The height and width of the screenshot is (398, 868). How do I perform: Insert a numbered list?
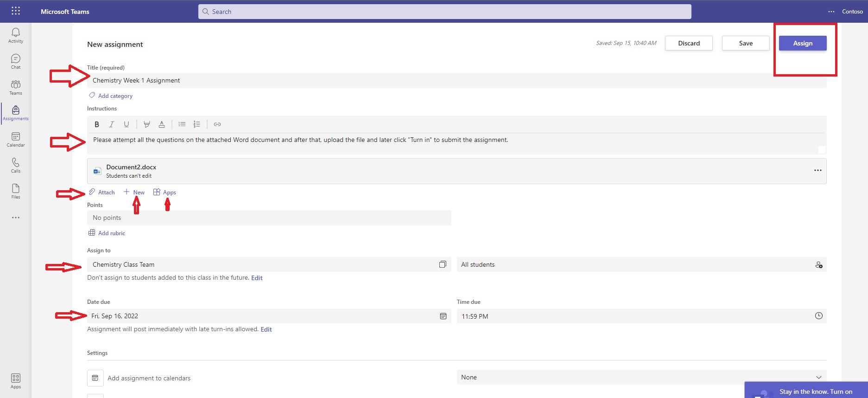pos(197,124)
